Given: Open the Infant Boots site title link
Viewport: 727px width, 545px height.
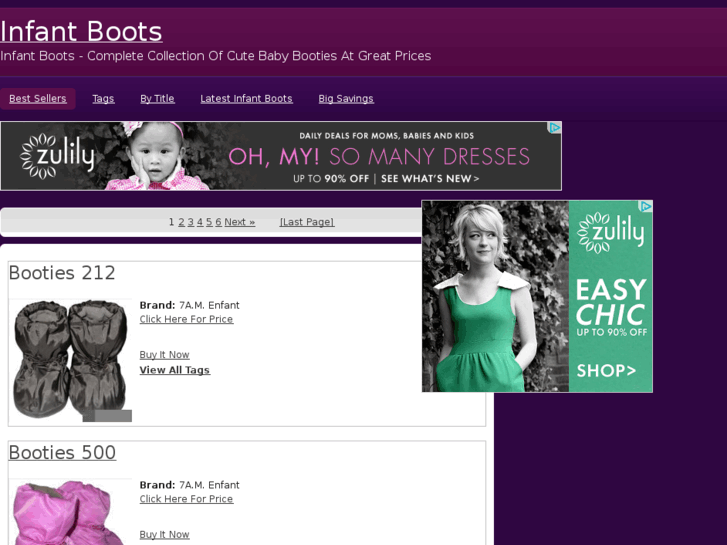Looking at the screenshot, I should pyautogui.click(x=81, y=32).
